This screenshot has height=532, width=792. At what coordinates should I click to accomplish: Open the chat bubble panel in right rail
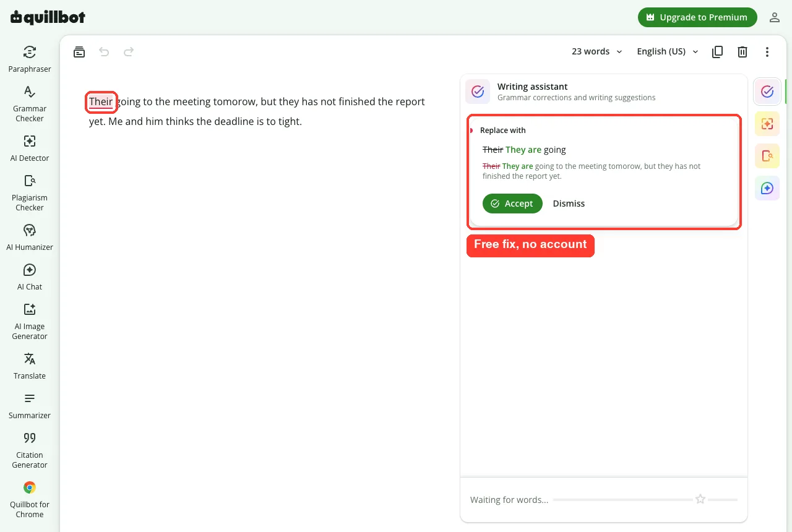tap(767, 188)
